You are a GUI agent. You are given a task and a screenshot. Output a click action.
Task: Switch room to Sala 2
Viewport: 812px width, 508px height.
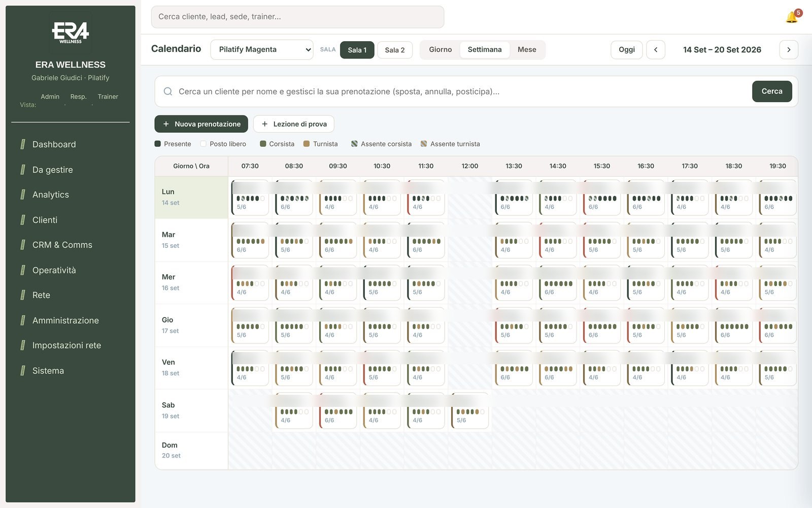pos(395,50)
